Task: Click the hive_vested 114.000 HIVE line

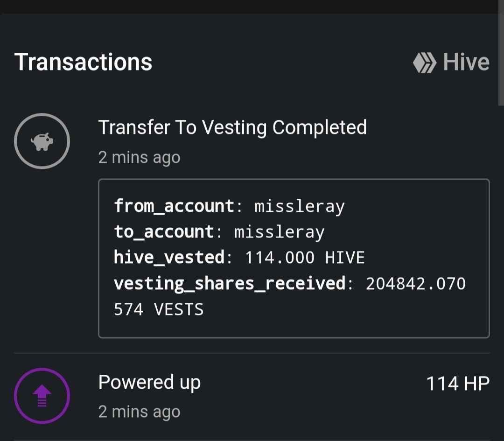Action: point(239,258)
